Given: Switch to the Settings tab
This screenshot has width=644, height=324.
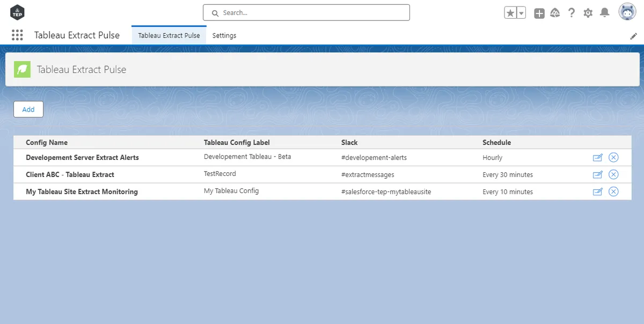Looking at the screenshot, I should click(x=224, y=35).
